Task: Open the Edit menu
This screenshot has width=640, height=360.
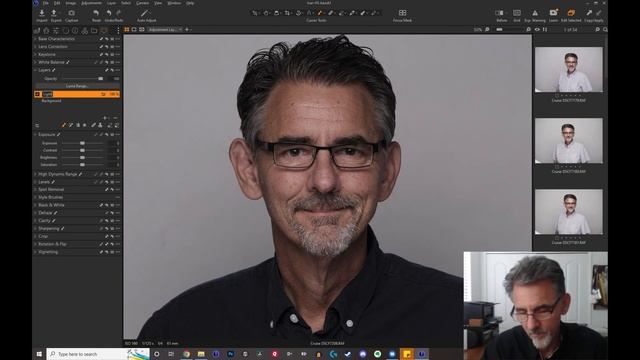Action: (57, 3)
